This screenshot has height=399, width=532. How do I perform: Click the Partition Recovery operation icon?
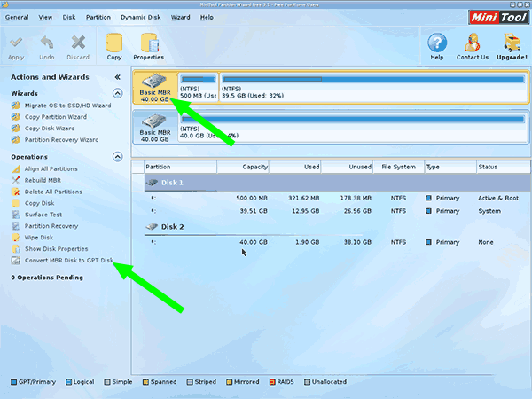coord(16,226)
